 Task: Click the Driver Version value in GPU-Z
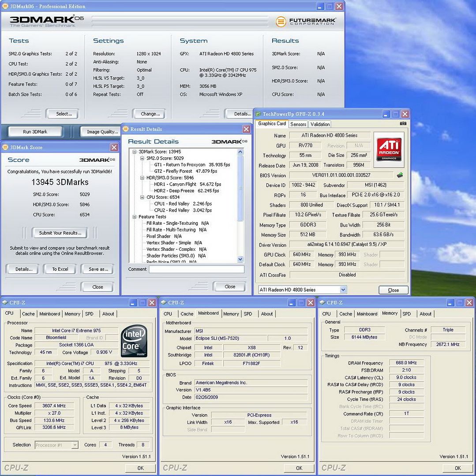[347, 244]
